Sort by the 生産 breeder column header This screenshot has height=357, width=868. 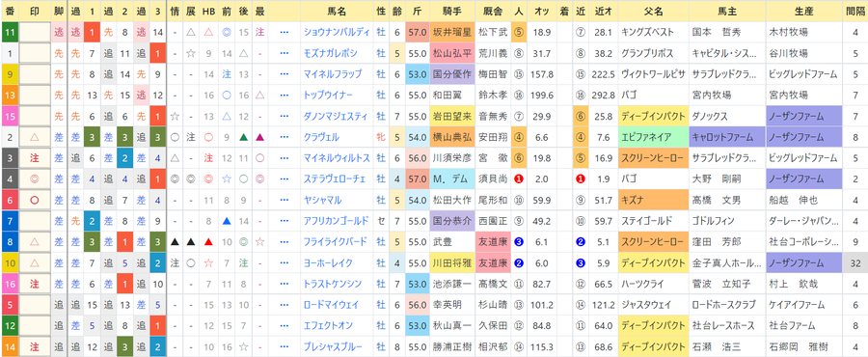click(803, 11)
